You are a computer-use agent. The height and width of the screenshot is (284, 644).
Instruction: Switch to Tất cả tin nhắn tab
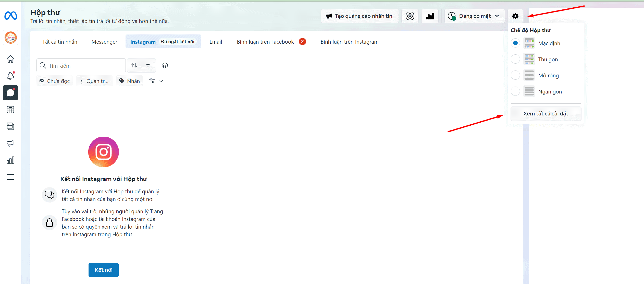click(60, 42)
